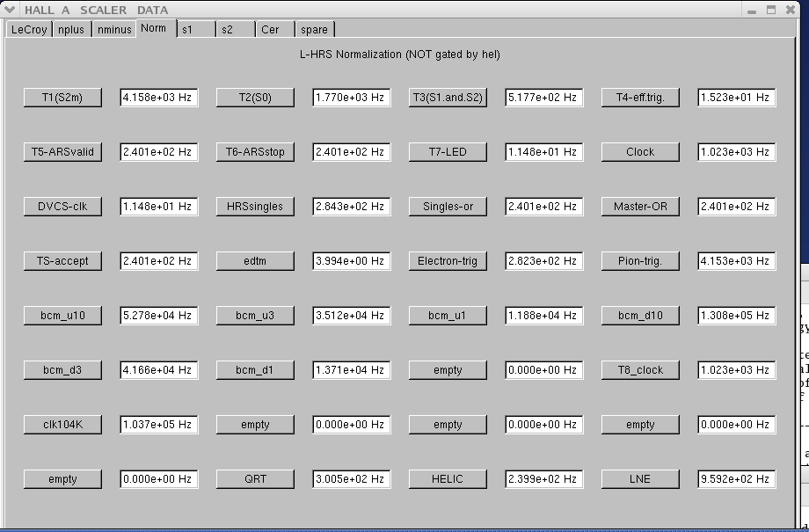Screen dimensions: 809x532
Task: Click the bcm_d10 button
Action: tap(640, 316)
